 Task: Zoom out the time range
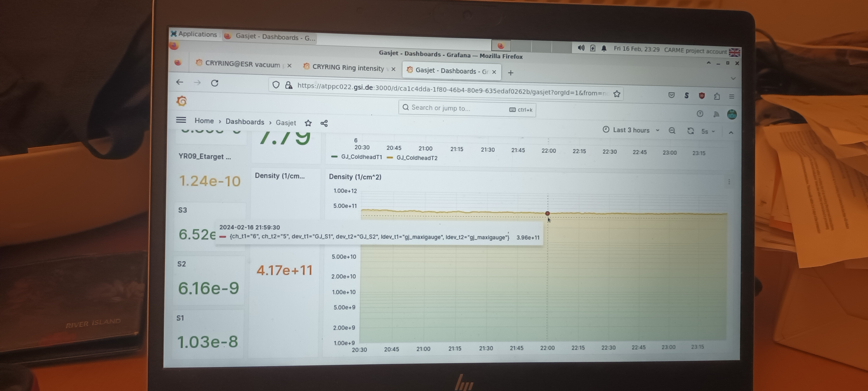point(672,131)
